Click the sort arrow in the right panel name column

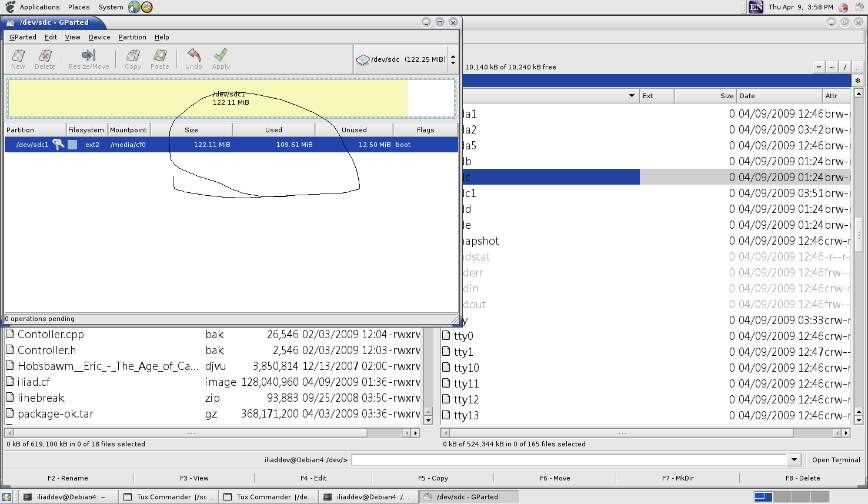pos(632,96)
